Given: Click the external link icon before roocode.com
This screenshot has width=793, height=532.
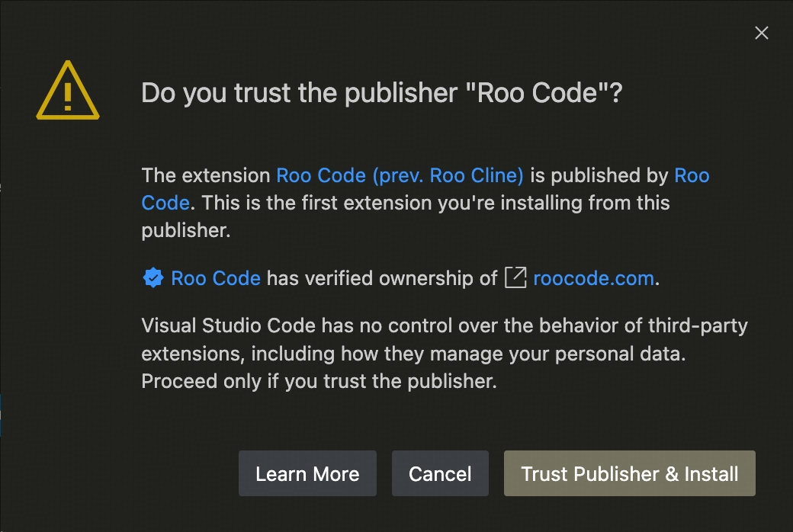Looking at the screenshot, I should (x=515, y=277).
